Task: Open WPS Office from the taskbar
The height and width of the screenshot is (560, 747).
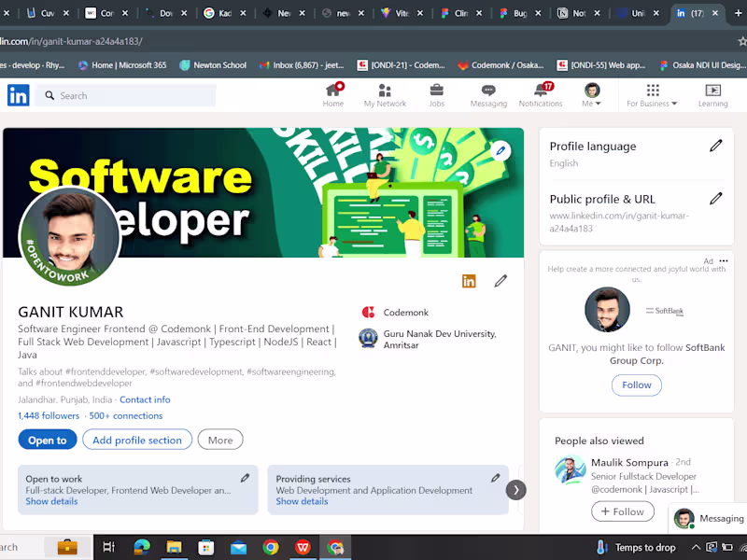Action: click(x=303, y=547)
